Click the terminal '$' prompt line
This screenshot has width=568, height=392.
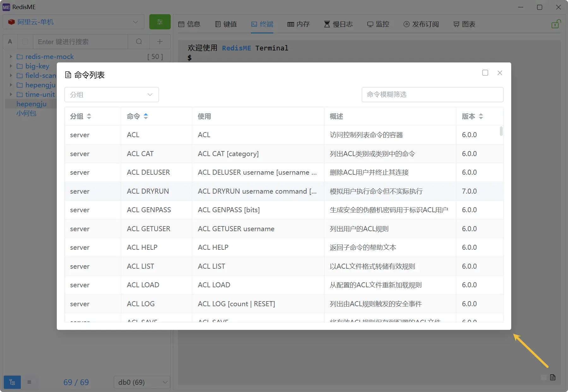(x=189, y=58)
